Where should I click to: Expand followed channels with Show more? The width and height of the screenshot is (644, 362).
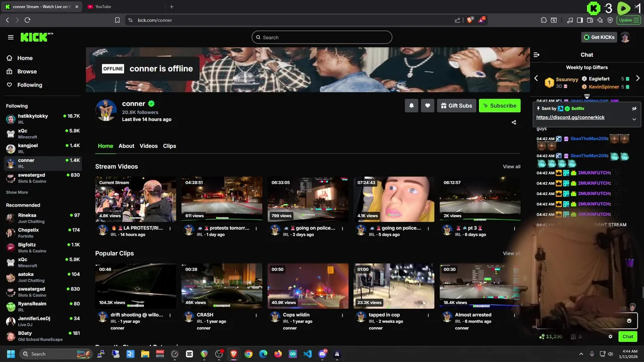click(17, 193)
